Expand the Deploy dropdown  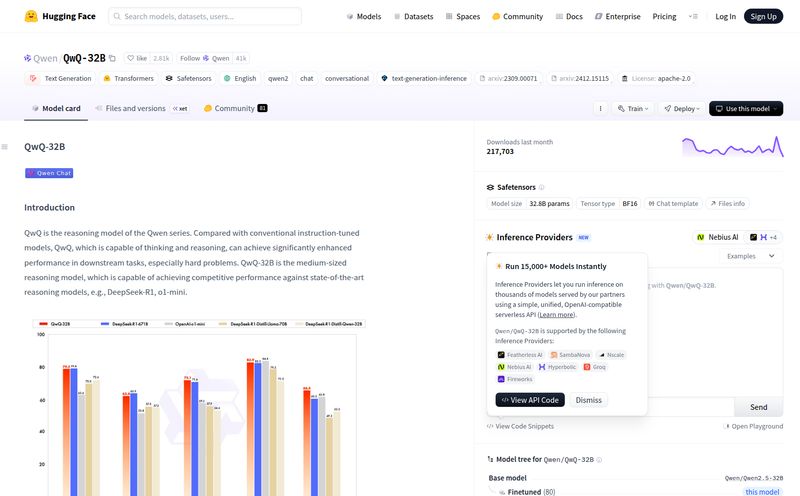coord(682,109)
